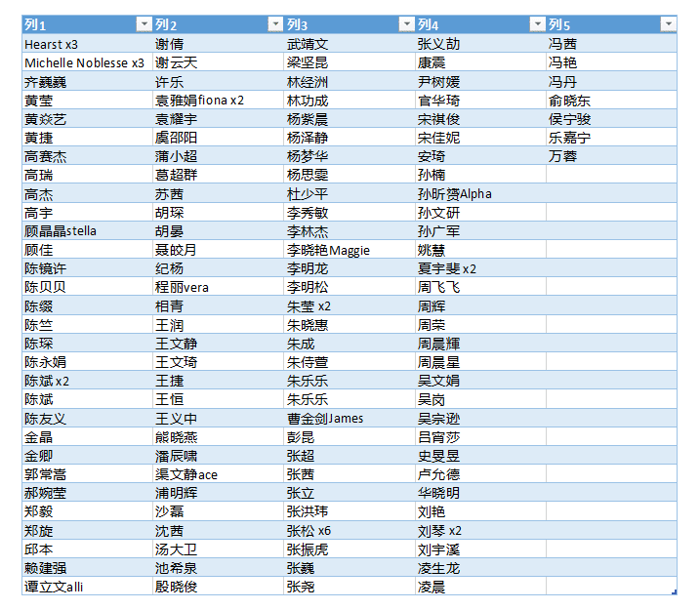
Task: Show filter options for 列5
Action: pos(668,24)
